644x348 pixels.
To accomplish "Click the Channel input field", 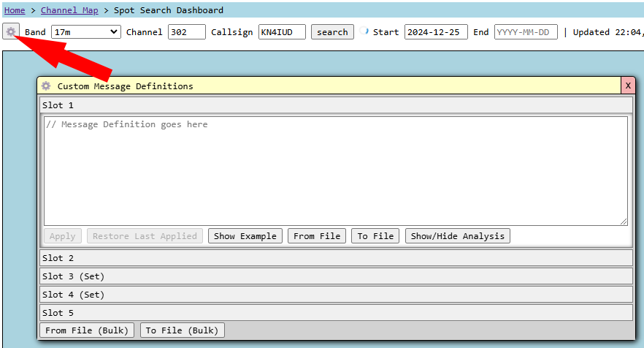I will (x=186, y=32).
